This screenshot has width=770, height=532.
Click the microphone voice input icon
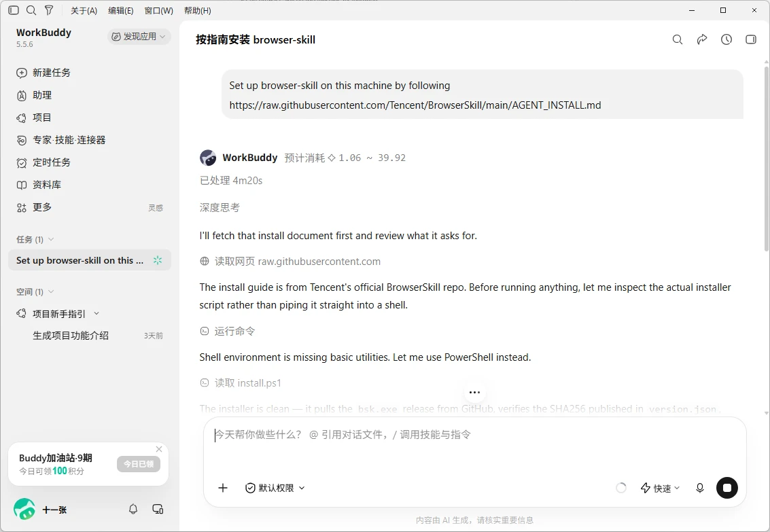pyautogui.click(x=700, y=488)
